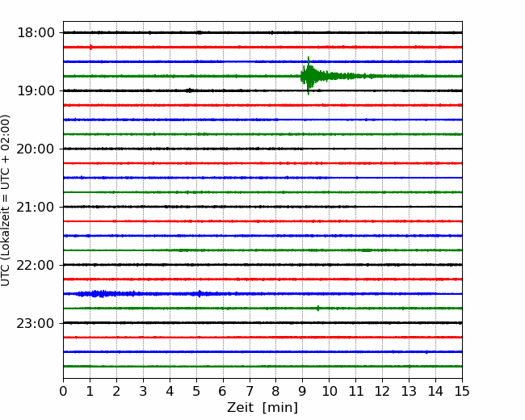Click x-axis tick label 8
The image size is (525, 420).
coord(276,391)
